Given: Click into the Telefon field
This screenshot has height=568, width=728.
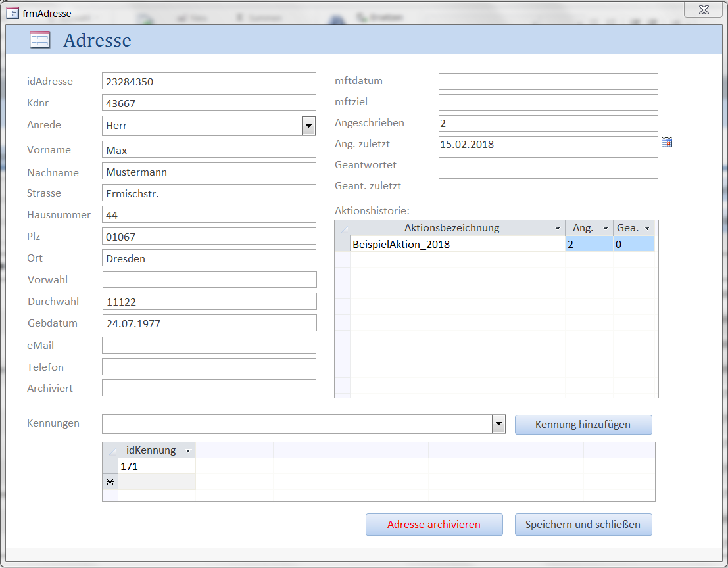Looking at the screenshot, I should pos(209,367).
